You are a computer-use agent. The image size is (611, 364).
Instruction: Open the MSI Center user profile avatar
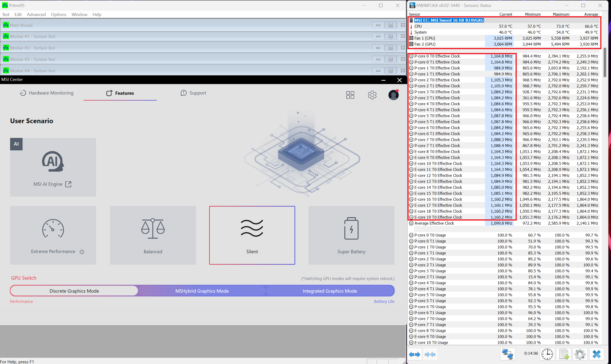[x=394, y=95]
